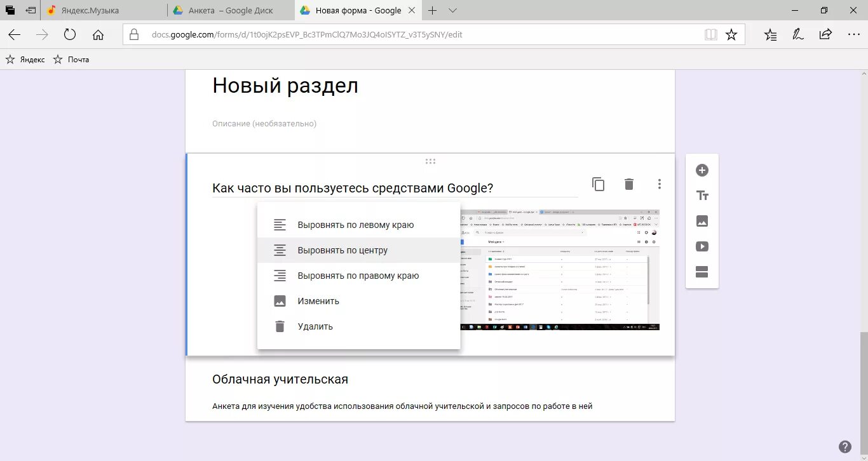
Task: Select 'Удалить' in the image menu
Action: click(x=358, y=326)
